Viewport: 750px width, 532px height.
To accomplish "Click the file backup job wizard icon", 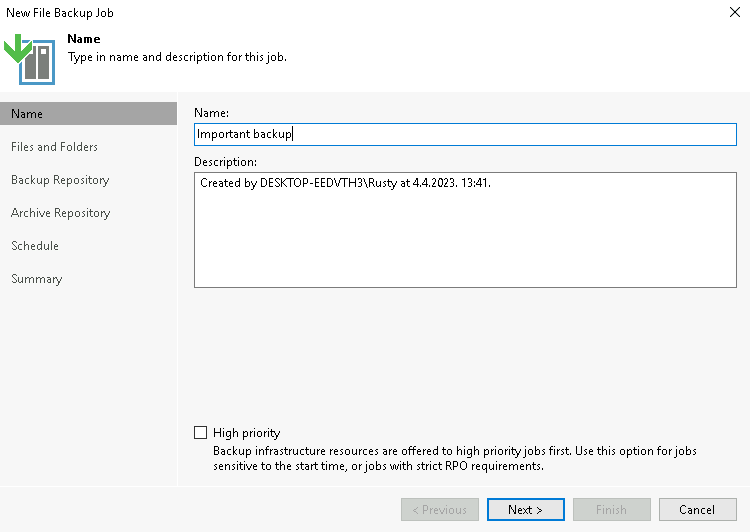I will 29,59.
